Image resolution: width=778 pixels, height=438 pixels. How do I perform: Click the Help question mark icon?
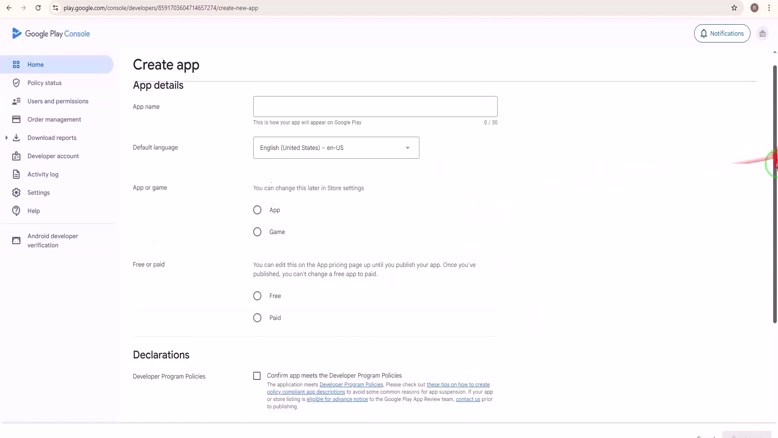click(16, 211)
